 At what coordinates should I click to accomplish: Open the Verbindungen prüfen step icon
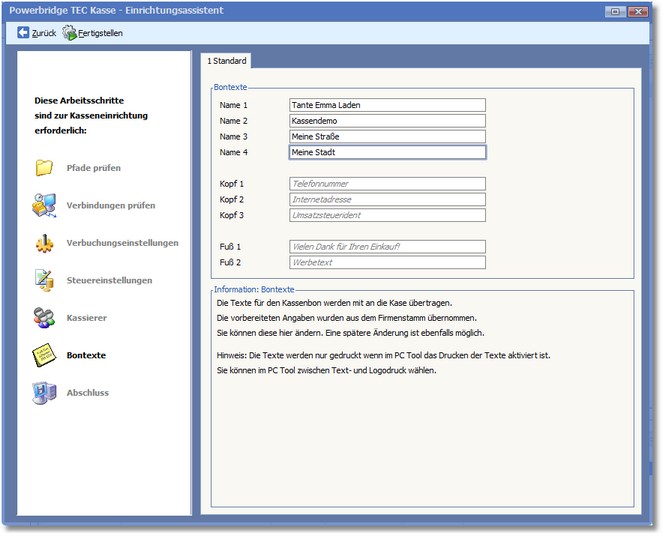[x=44, y=205]
